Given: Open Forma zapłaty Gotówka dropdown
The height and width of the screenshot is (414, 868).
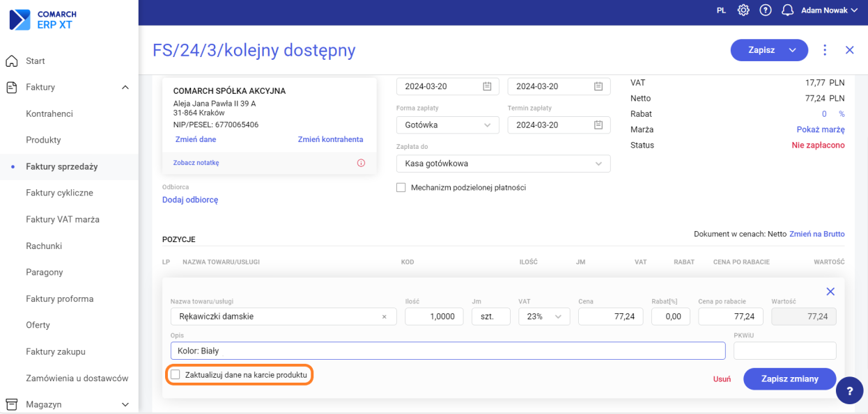Looking at the screenshot, I should pos(448,125).
